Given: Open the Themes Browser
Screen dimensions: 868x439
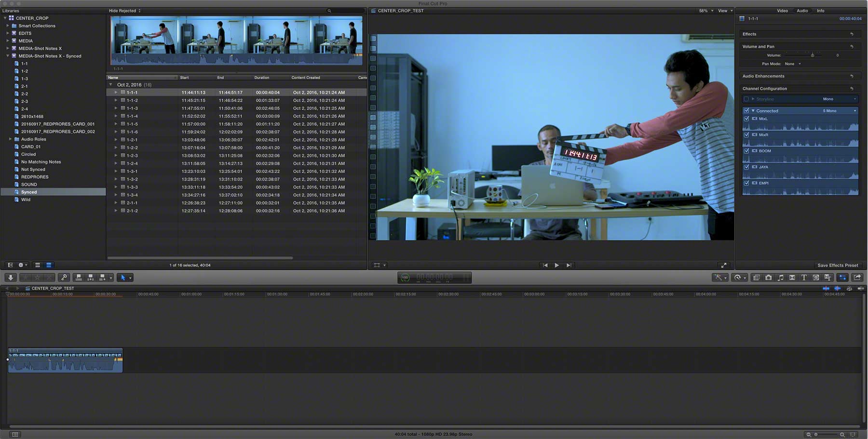Looking at the screenshot, I should pos(827,278).
